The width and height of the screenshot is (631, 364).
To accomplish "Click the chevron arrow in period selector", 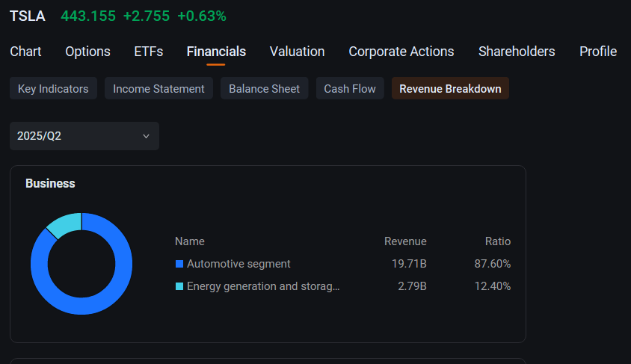I will coord(146,136).
